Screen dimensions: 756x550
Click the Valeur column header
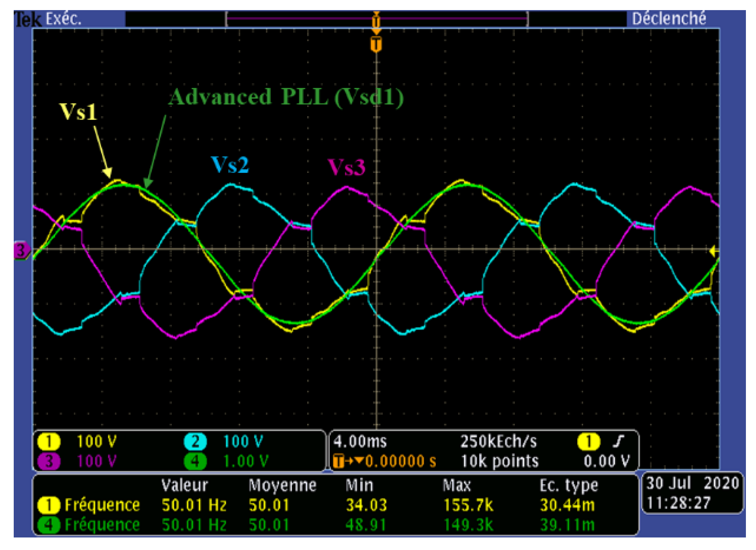tap(185, 485)
